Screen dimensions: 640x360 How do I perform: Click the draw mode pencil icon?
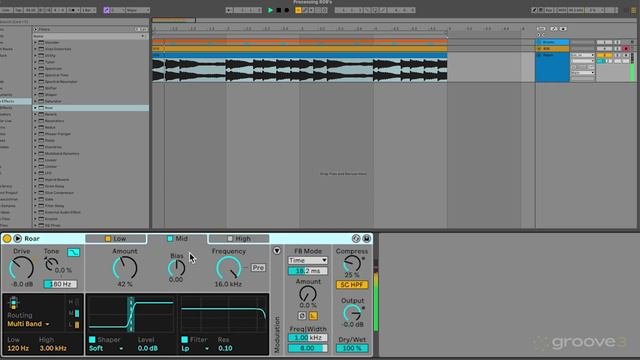534,10
